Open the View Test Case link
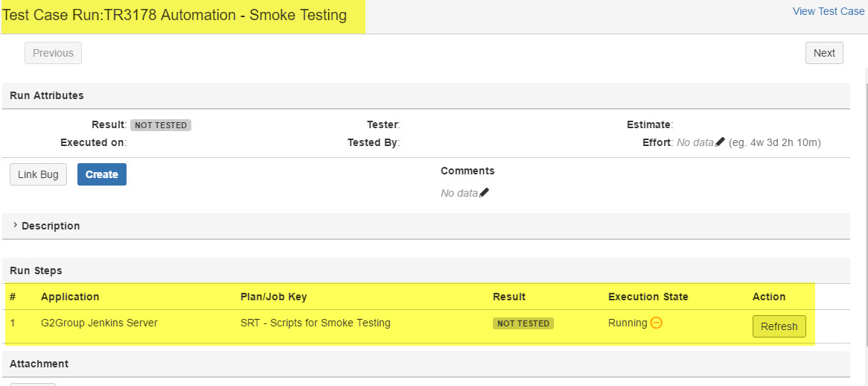868x386 pixels. click(x=829, y=11)
